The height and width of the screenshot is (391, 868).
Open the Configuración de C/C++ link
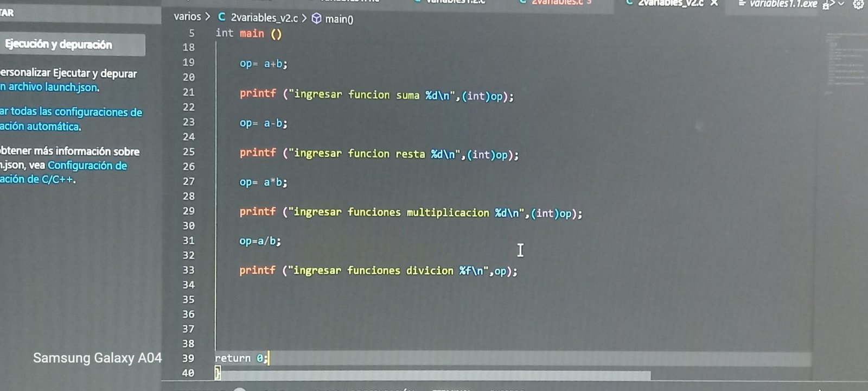point(87,166)
